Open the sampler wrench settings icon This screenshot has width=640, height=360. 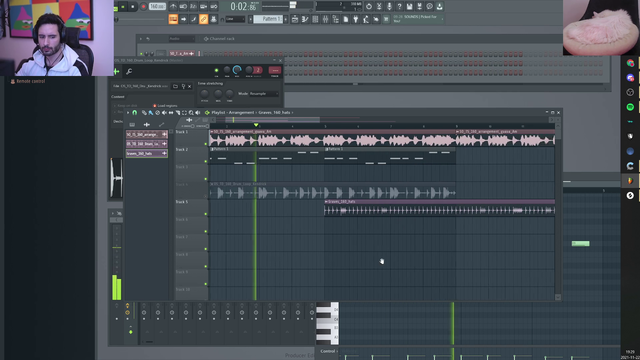(x=129, y=72)
